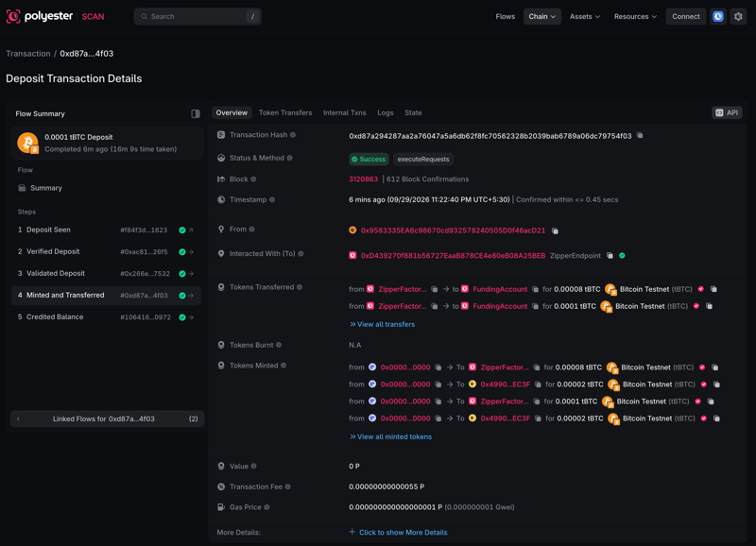Click the Transaction Hash info icon
This screenshot has width=756, height=546.
point(293,135)
